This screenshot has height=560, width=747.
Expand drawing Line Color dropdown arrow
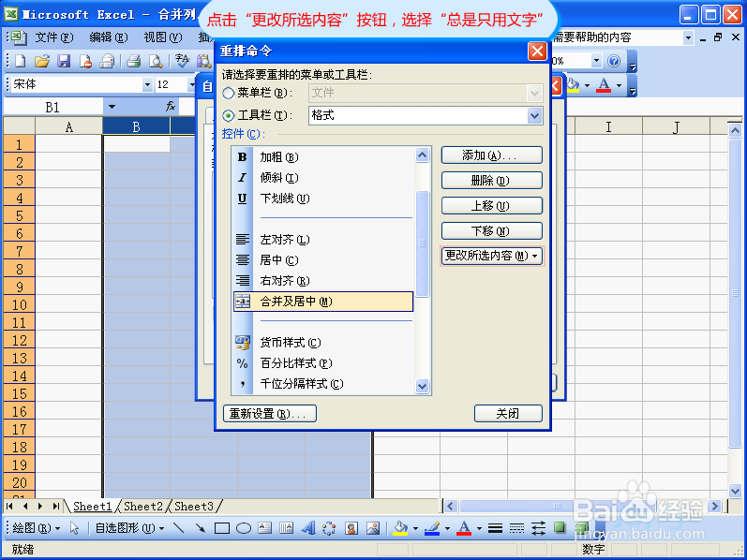pos(447,528)
